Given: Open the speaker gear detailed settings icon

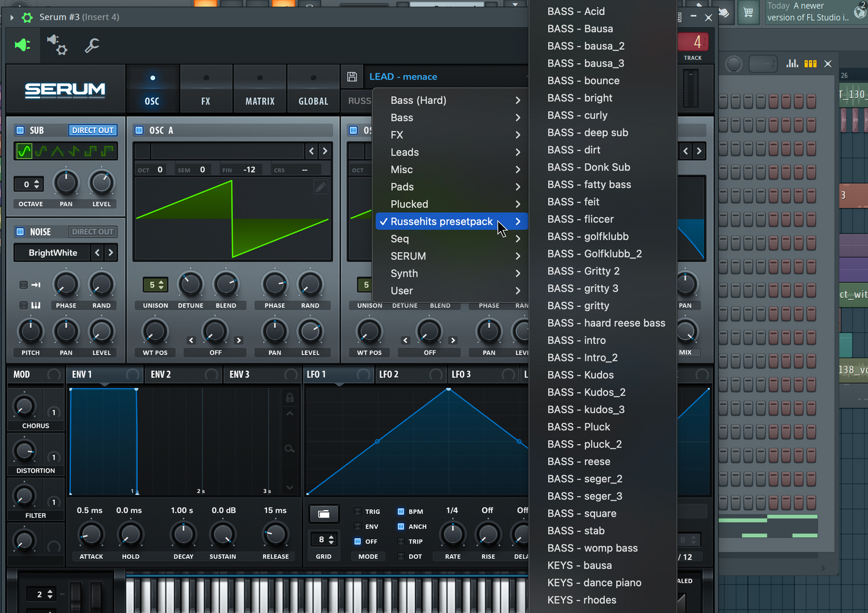Looking at the screenshot, I should (x=57, y=45).
